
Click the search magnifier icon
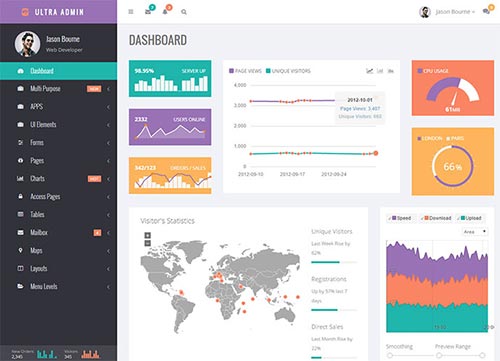184,12
